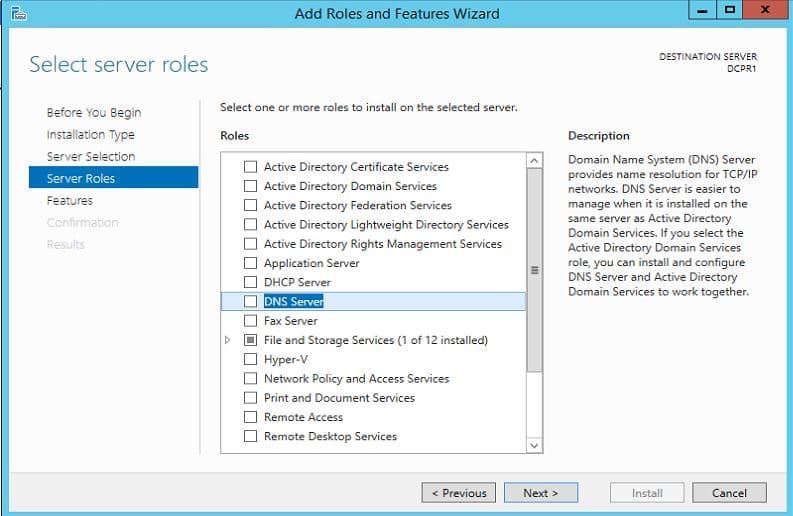The image size is (793, 516).
Task: Tick the Fax Server checkbox
Action: coord(250,321)
